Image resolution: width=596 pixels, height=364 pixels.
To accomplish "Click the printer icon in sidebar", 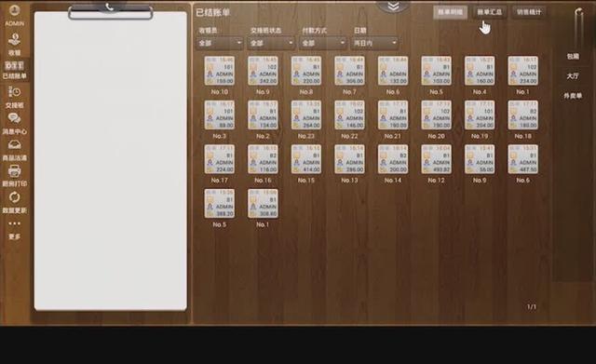I will click(15, 171).
